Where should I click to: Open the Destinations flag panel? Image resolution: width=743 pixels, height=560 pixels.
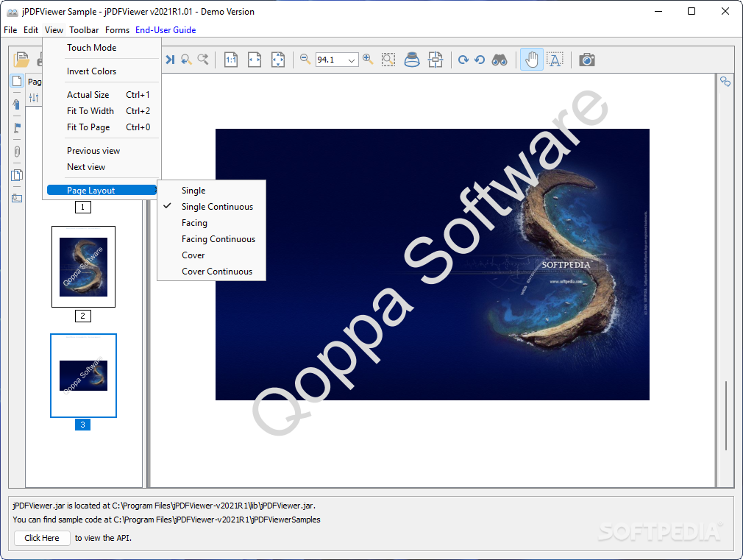(x=17, y=128)
